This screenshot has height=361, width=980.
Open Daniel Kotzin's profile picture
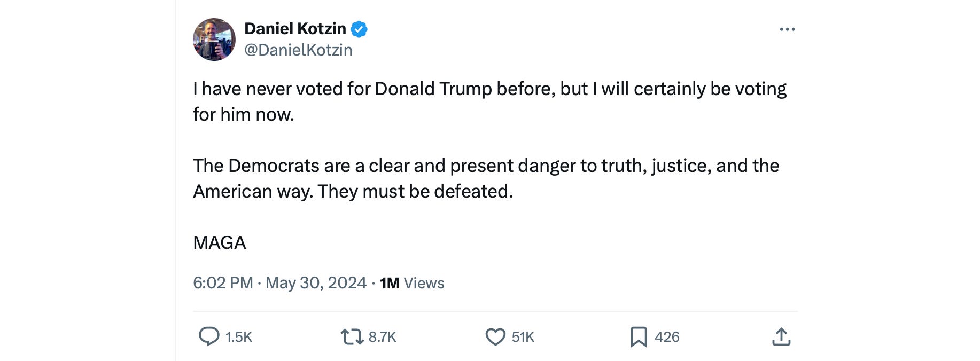point(214,40)
